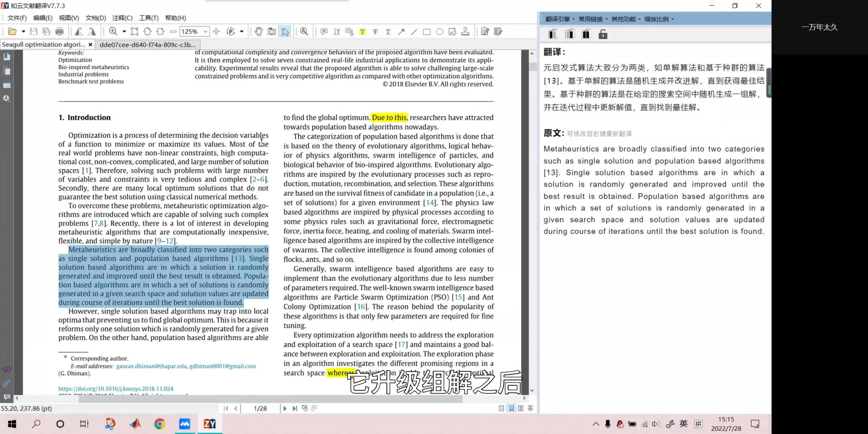Select the yellow Highlight text tool
The width and height of the screenshot is (868, 434).
click(x=362, y=32)
